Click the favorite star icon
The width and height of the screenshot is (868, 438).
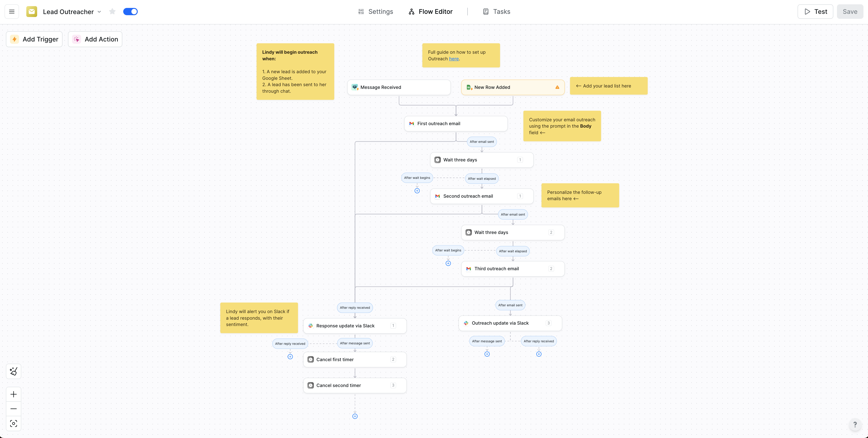(112, 12)
